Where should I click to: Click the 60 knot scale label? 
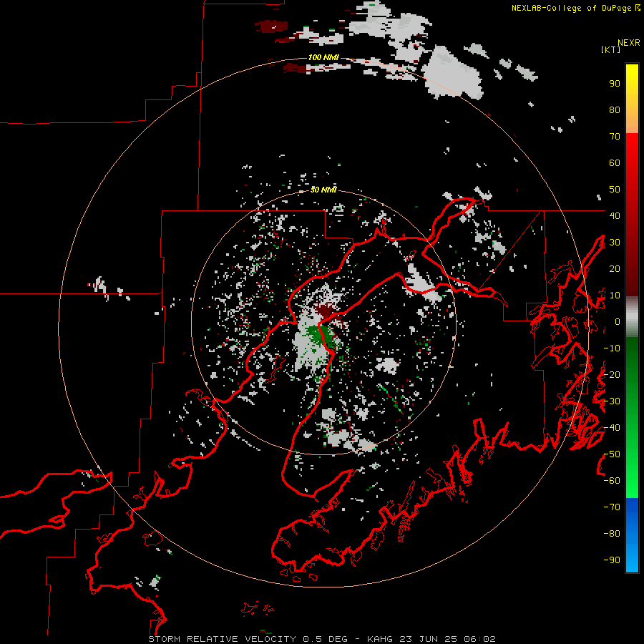[615, 162]
